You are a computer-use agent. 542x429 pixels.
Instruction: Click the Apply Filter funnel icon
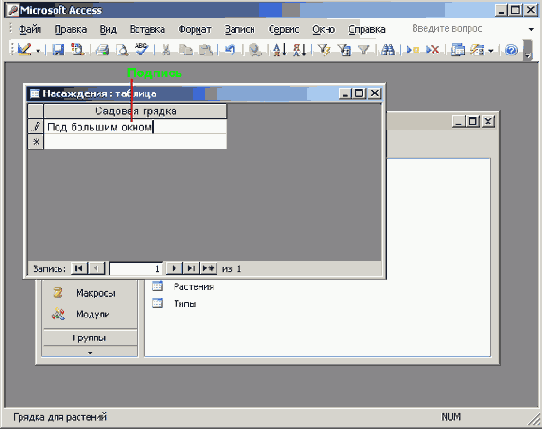364,50
